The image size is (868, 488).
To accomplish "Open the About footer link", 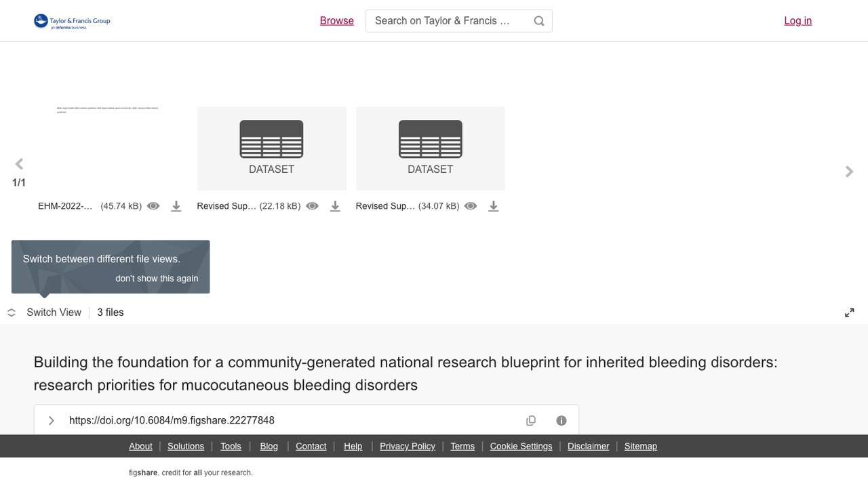I will pyautogui.click(x=140, y=446).
